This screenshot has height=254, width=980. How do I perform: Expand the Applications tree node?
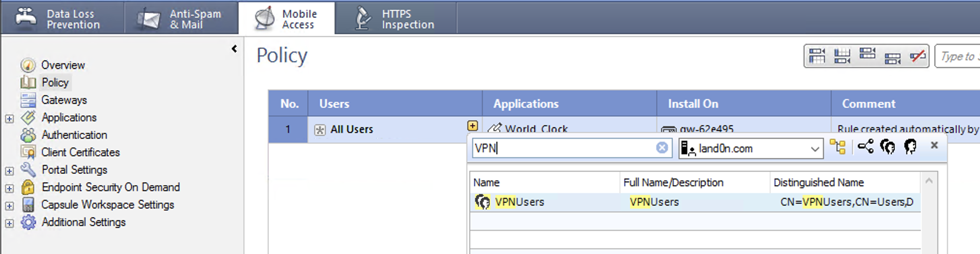(x=9, y=118)
